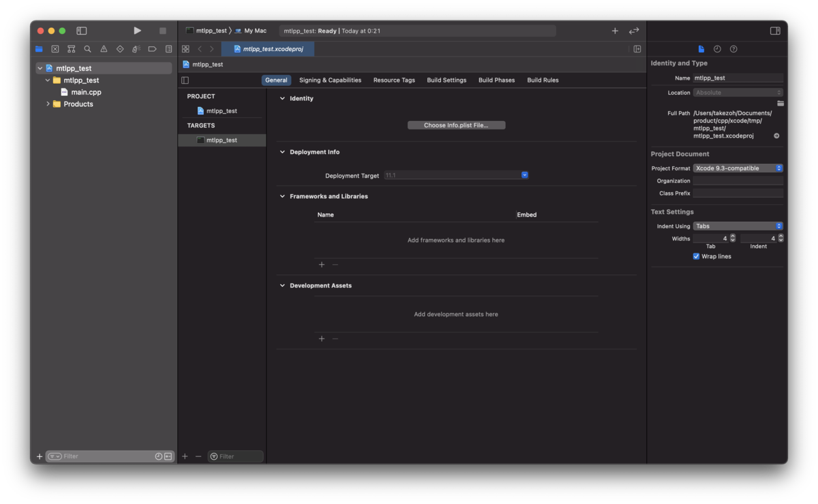This screenshot has width=818, height=504.
Task: Open the Location dropdown
Action: pyautogui.click(x=738, y=93)
